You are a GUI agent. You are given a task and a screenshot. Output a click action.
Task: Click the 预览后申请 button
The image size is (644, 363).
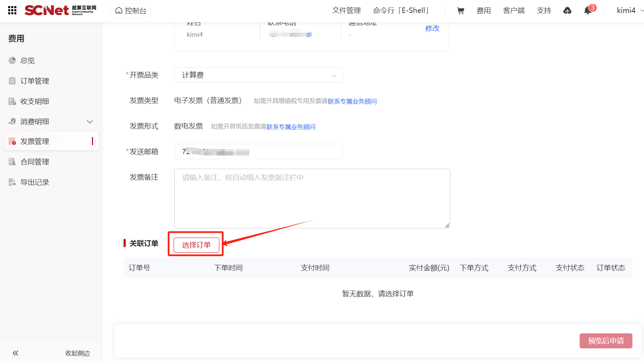coord(606,341)
